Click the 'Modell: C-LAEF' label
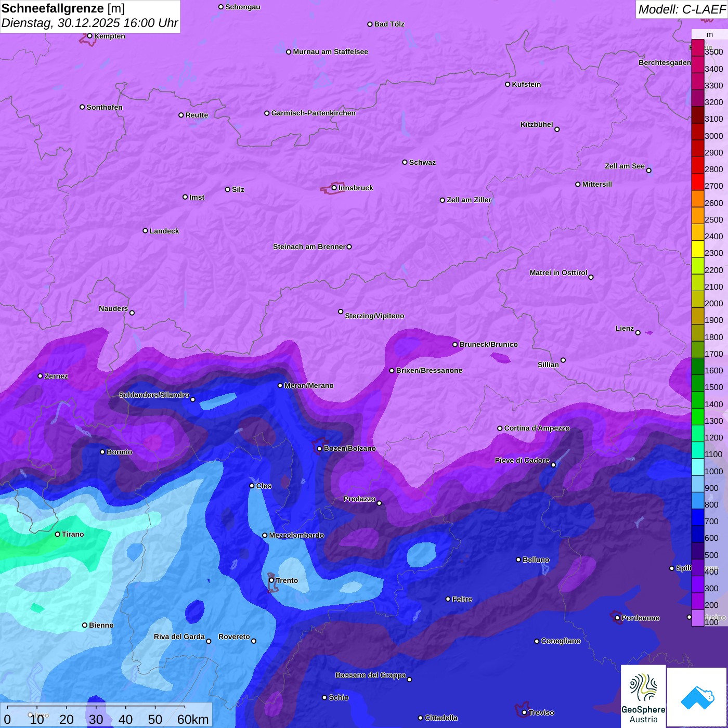This screenshot has height=728, width=728. [682, 9]
